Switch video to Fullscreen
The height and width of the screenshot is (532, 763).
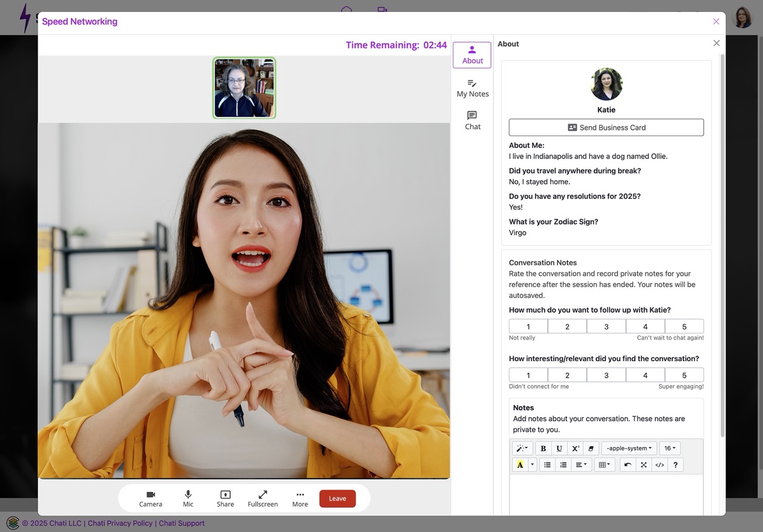[263, 499]
